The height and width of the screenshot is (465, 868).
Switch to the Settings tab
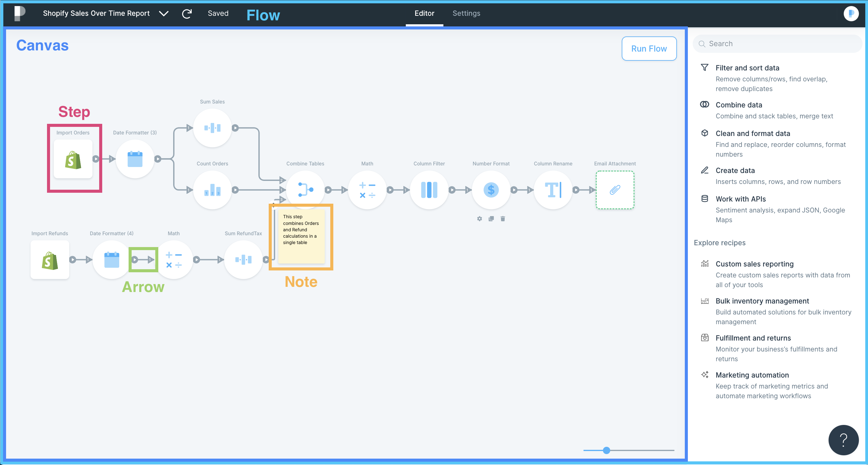click(x=466, y=13)
